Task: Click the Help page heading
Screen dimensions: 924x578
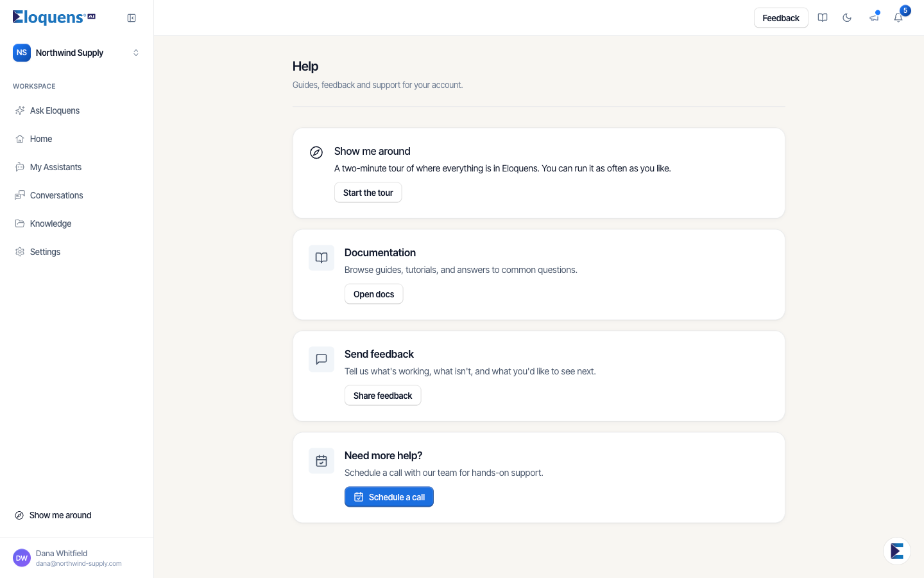Action: 305,66
